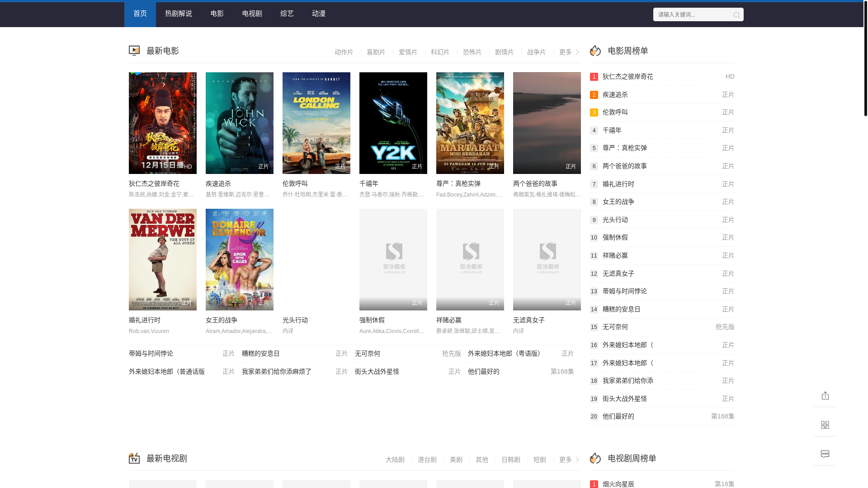Filter movies by 爱情片
Image resolution: width=868 pixels, height=488 pixels.
point(408,52)
